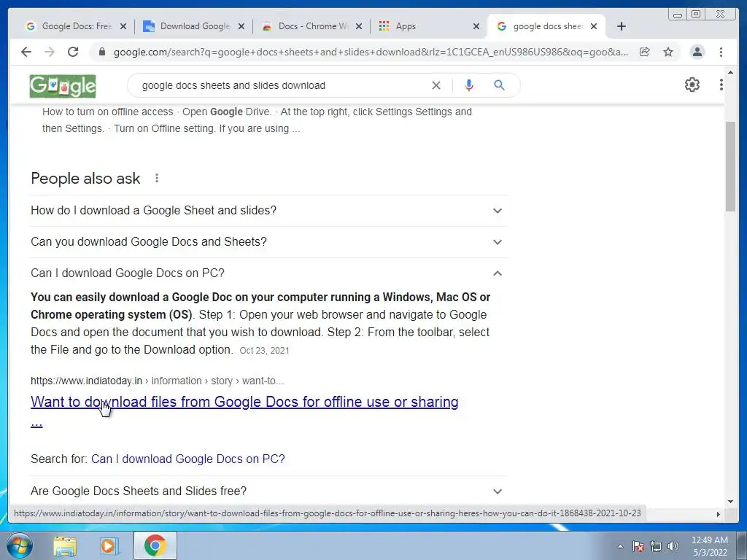Open a new tab with the plus
This screenshot has height=560, width=747.
click(622, 26)
